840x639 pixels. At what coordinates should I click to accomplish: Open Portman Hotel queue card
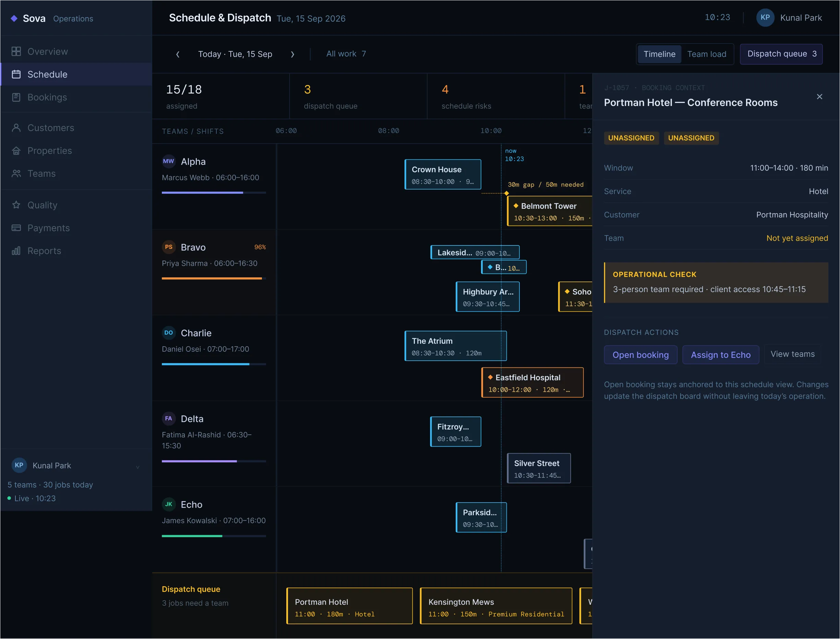tap(349, 606)
